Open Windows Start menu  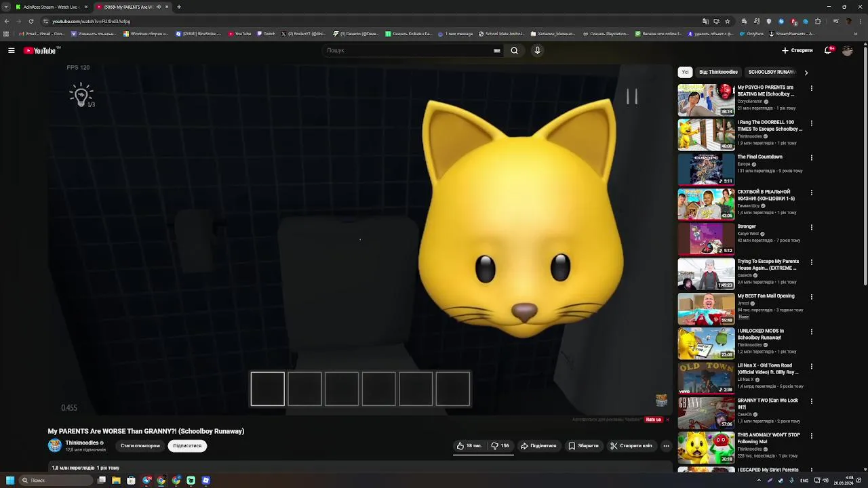click(x=9, y=480)
